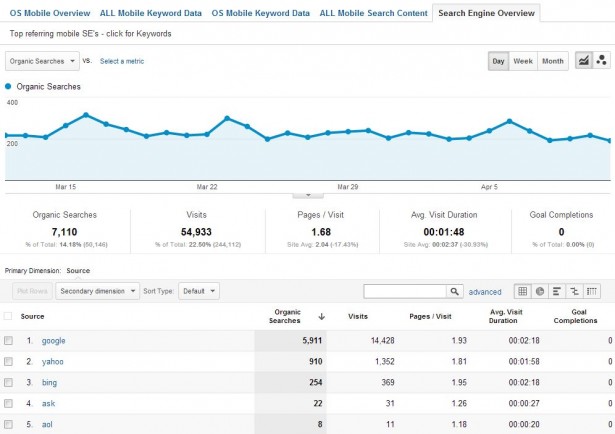This screenshot has height=434, width=615.
Task: Open the Secondary dimension dropdown
Action: point(97,291)
